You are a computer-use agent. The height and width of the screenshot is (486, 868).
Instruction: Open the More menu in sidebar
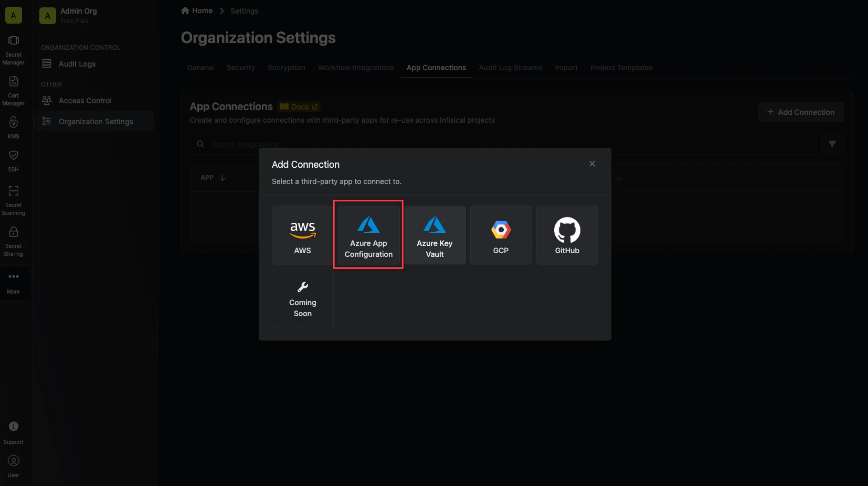tap(14, 283)
